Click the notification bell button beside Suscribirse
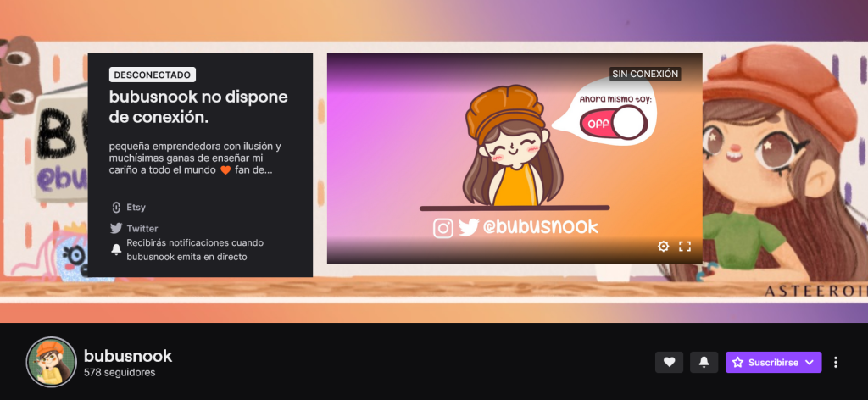Screen dimensions: 868x400 coord(704,362)
